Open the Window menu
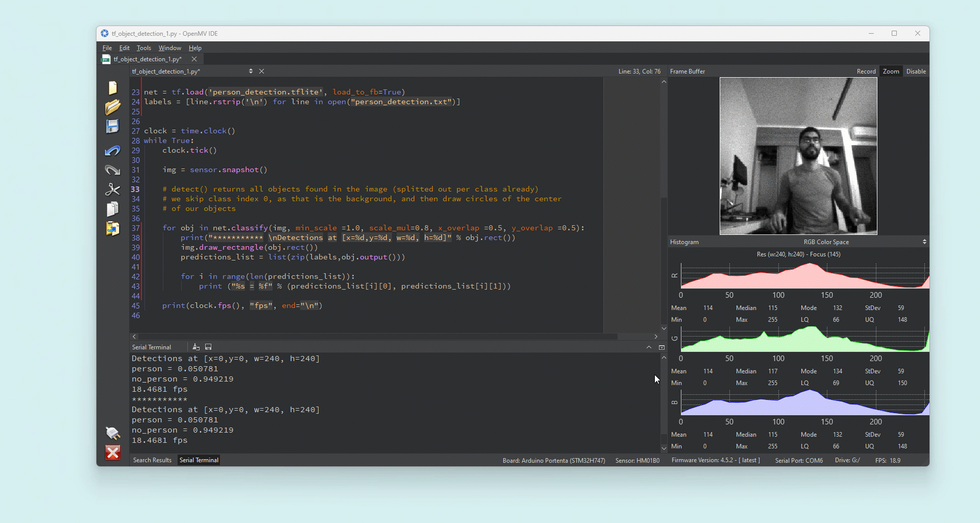The height and width of the screenshot is (523, 980). 169,48
